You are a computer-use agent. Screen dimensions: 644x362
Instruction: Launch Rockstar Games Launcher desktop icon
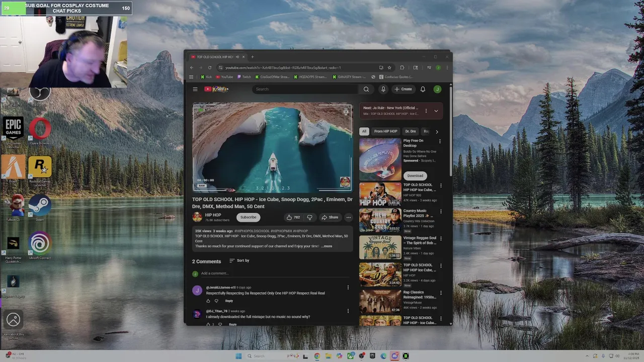pos(40,171)
